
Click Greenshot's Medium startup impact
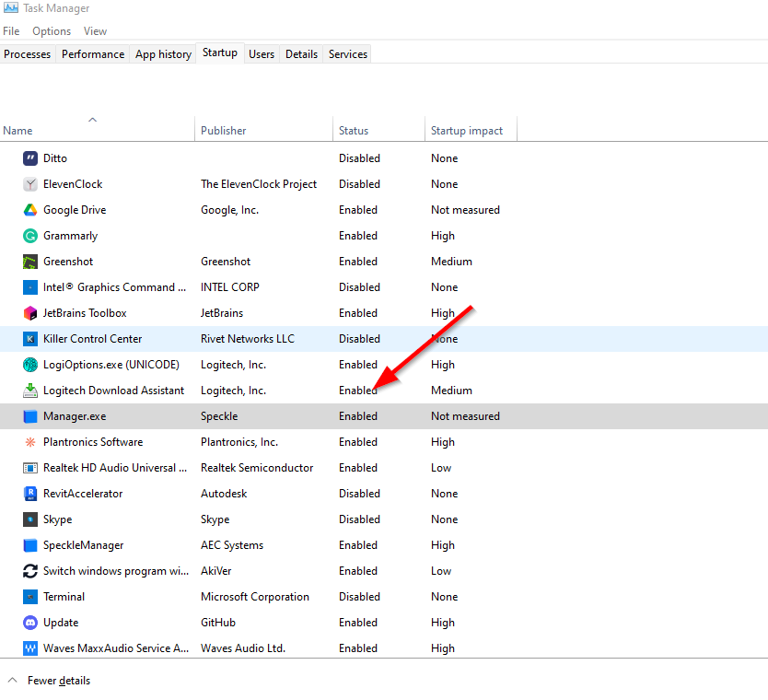(451, 262)
